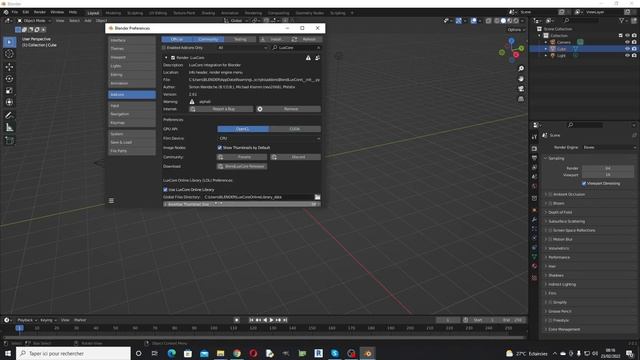Select the Rotate tool in viewport toolbar
This screenshot has width=640, height=360.
[9, 78]
